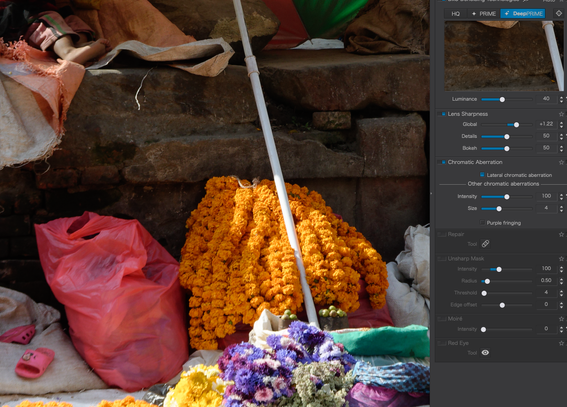Toggle the Repair correction on/off
The height and width of the screenshot is (407, 567).
point(442,235)
